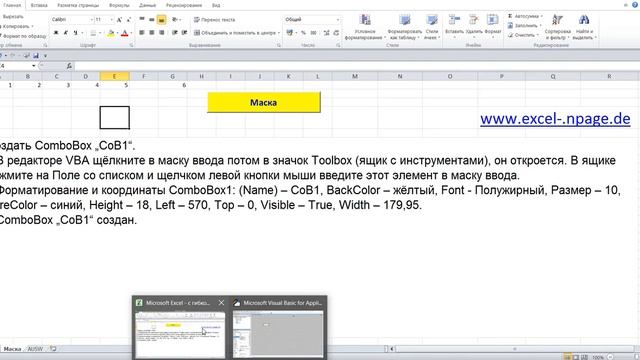Select the column E header
Viewport: 640px width, 360px height.
point(115,76)
